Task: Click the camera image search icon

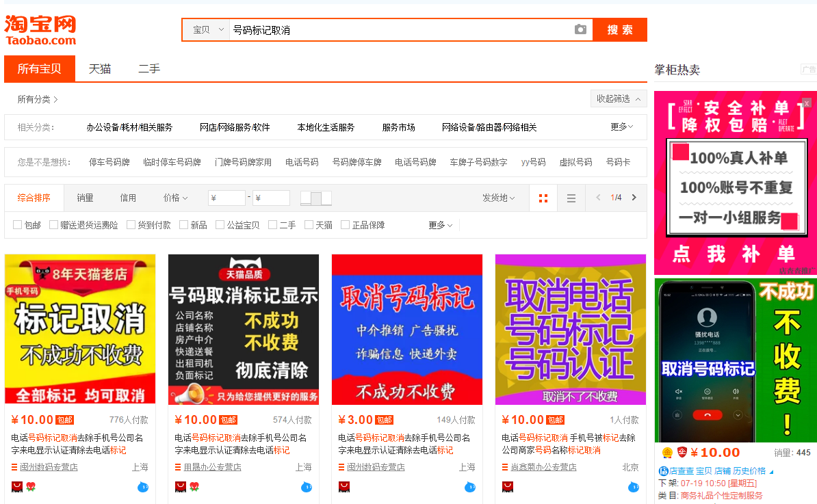Action: coord(580,29)
